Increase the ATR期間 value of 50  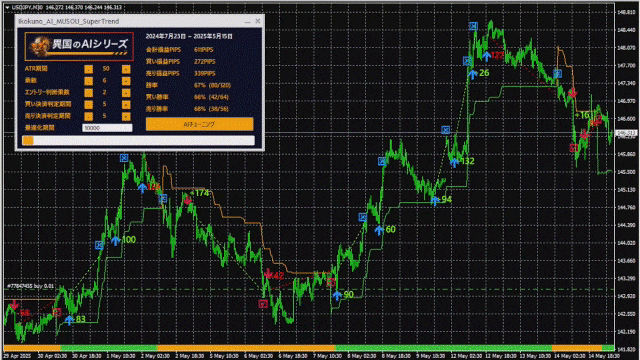126,69
